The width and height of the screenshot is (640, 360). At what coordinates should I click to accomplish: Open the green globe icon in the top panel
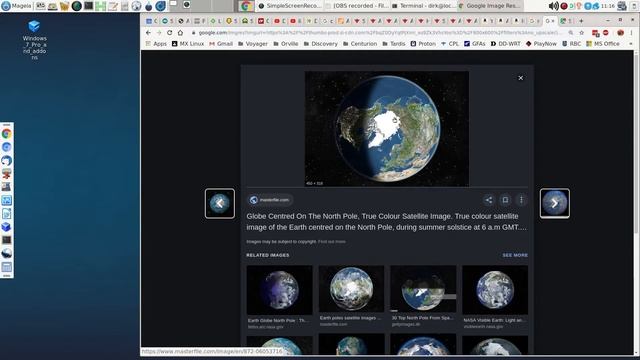pyautogui.click(x=77, y=6)
